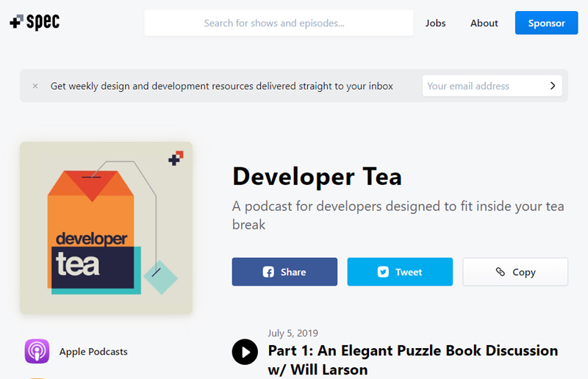
Task: Click the July 5, 2019 date
Action: point(293,333)
